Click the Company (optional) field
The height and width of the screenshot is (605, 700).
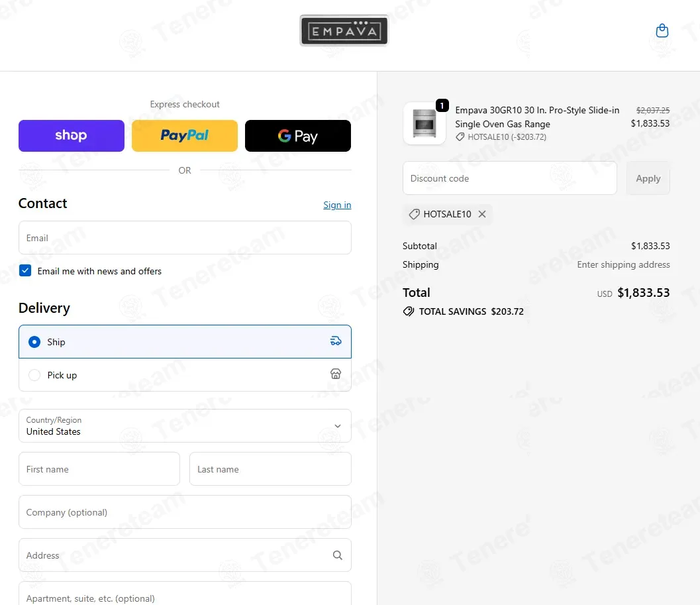pyautogui.click(x=185, y=512)
